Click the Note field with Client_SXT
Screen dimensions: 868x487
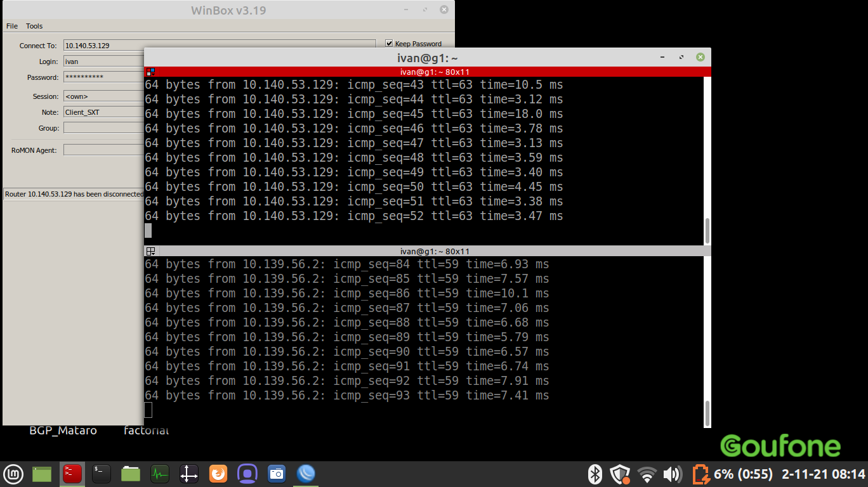click(103, 112)
